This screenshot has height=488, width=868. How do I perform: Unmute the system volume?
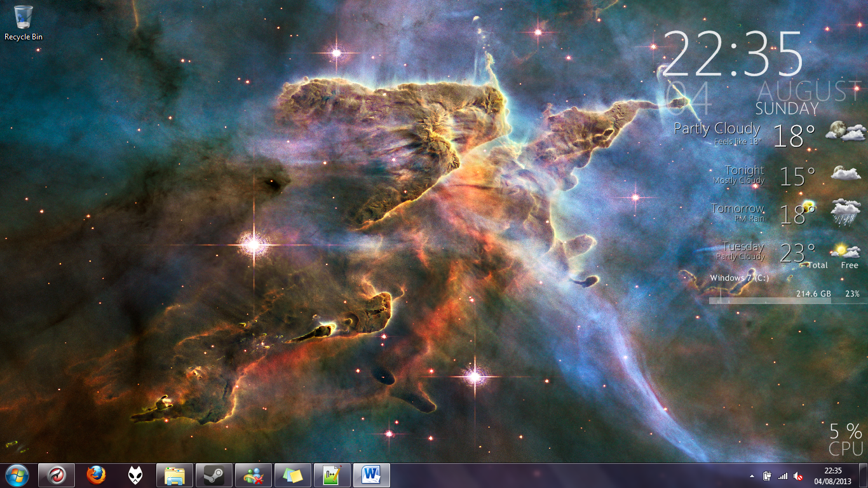pyautogui.click(x=797, y=476)
